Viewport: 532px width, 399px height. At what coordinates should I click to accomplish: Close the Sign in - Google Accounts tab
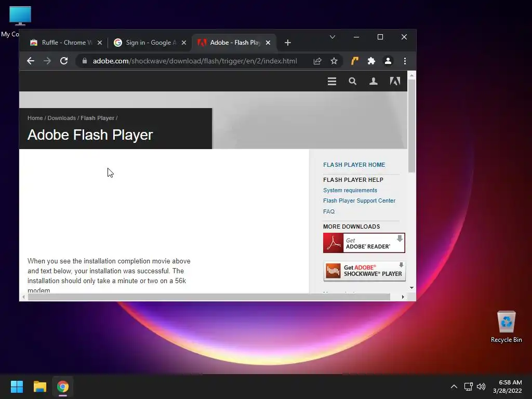pos(183,43)
